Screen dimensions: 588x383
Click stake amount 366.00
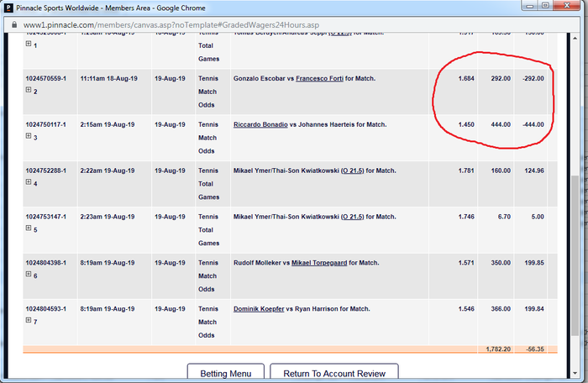501,309
